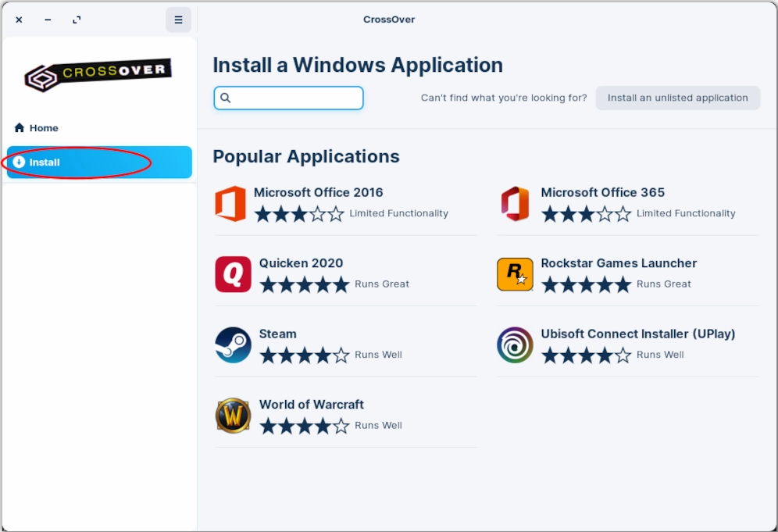Image resolution: width=778 pixels, height=532 pixels.
Task: Click the star rating for Quicken 2020
Action: click(x=305, y=285)
